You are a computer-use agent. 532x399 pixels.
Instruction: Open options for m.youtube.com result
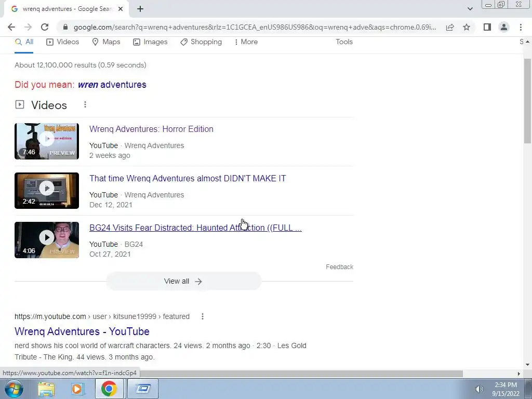point(203,316)
